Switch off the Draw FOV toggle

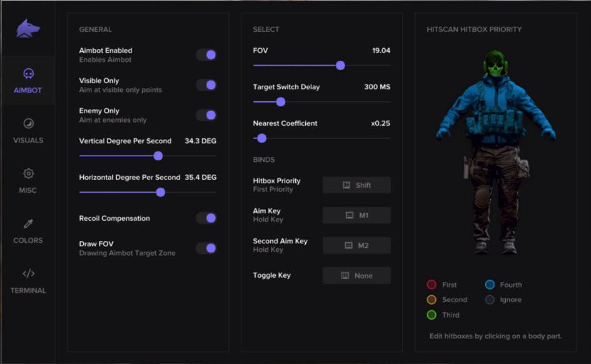(206, 248)
